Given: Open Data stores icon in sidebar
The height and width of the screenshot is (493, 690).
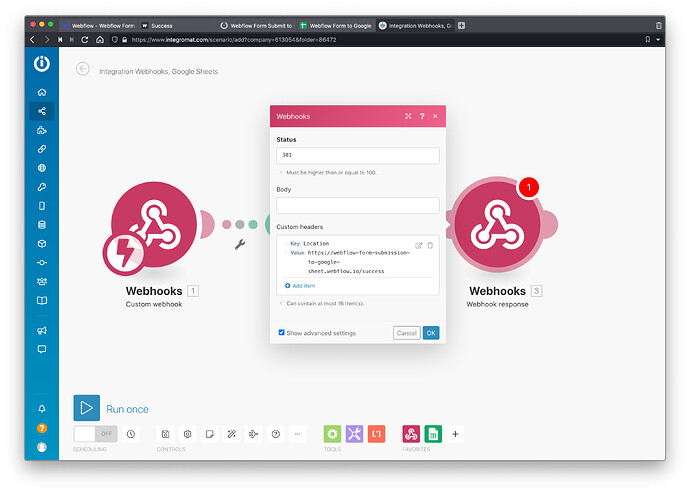Looking at the screenshot, I should [x=42, y=224].
